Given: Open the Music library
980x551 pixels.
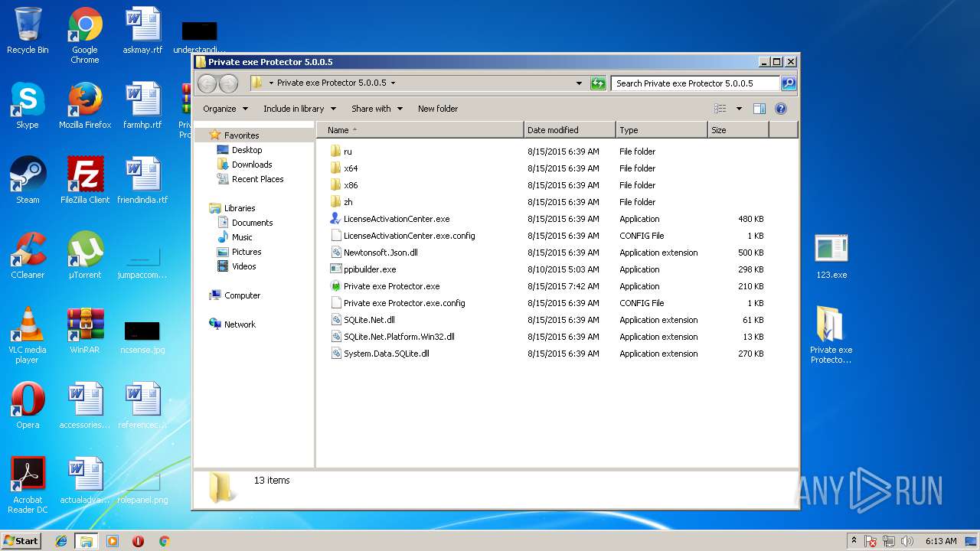Looking at the screenshot, I should (242, 237).
